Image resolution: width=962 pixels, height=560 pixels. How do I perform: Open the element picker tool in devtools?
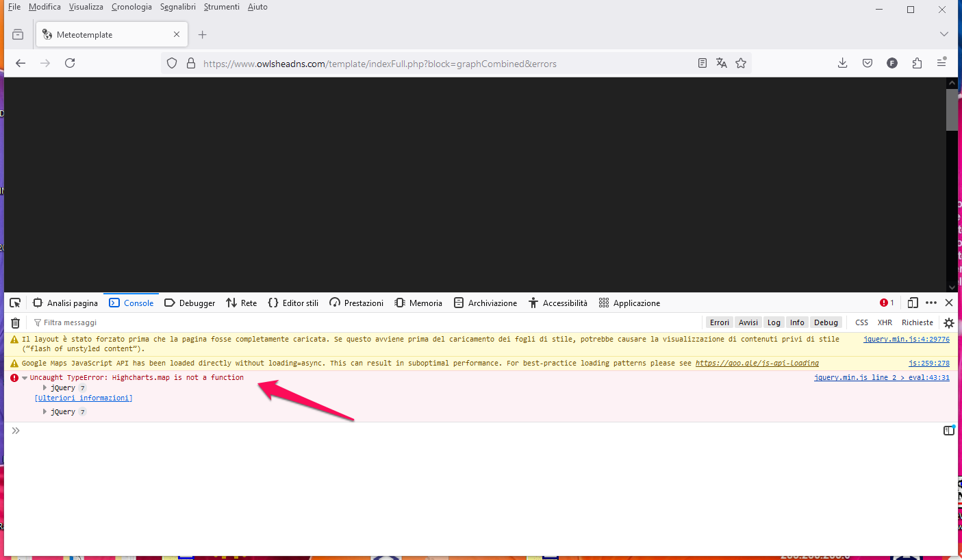pos(15,303)
